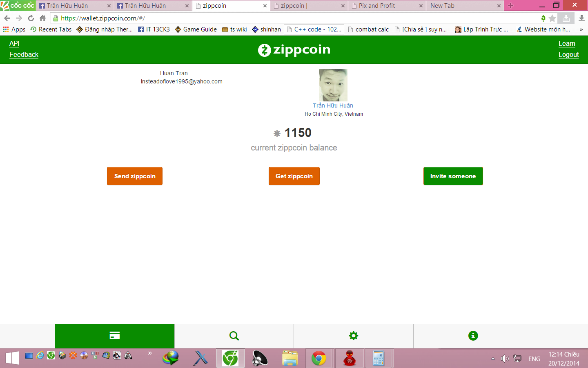Open the IT 13CK3 bookmark

click(x=154, y=29)
